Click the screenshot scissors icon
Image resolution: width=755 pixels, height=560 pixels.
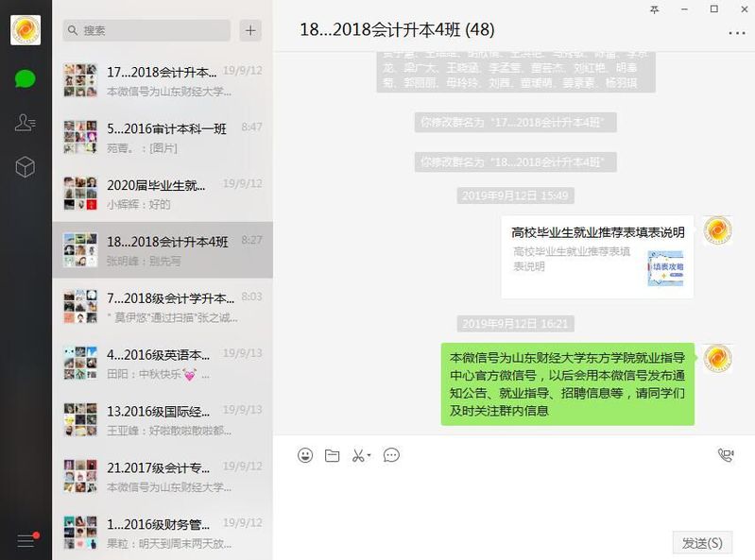[x=358, y=455]
